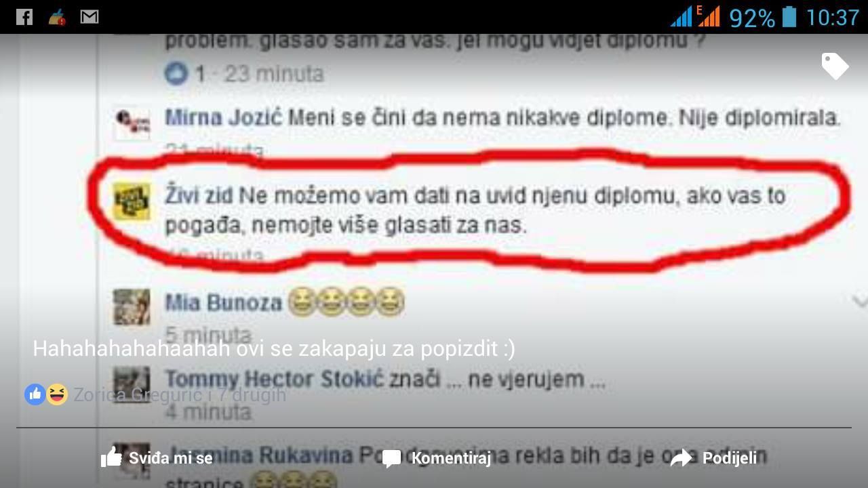This screenshot has width=868, height=488.
Task: Open Gmail notification in status bar
Action: click(90, 16)
